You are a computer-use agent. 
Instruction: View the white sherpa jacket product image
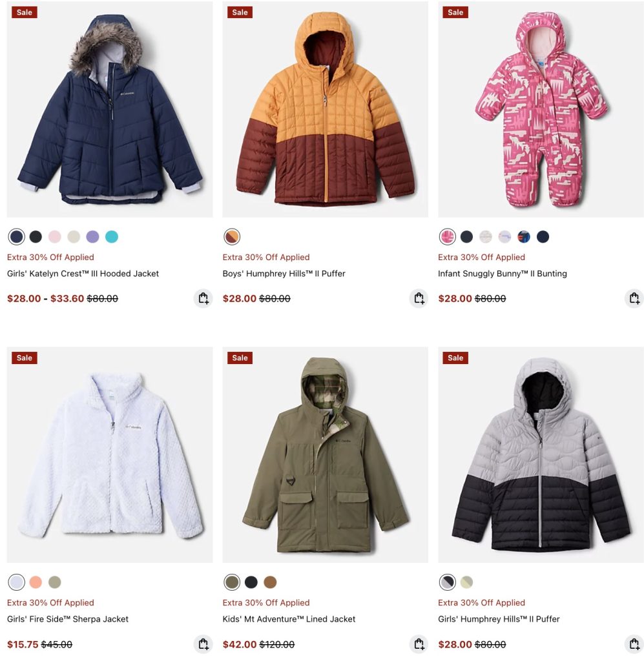coord(110,455)
